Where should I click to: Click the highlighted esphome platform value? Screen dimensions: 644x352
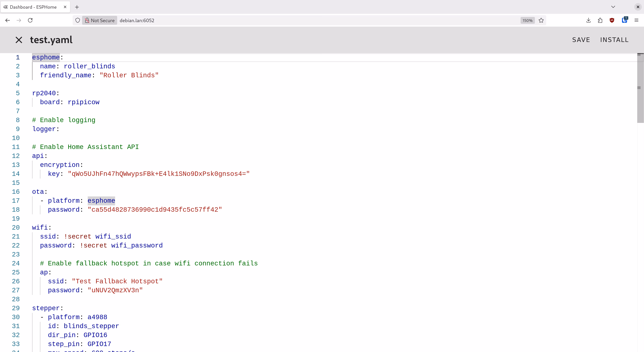pos(101,201)
